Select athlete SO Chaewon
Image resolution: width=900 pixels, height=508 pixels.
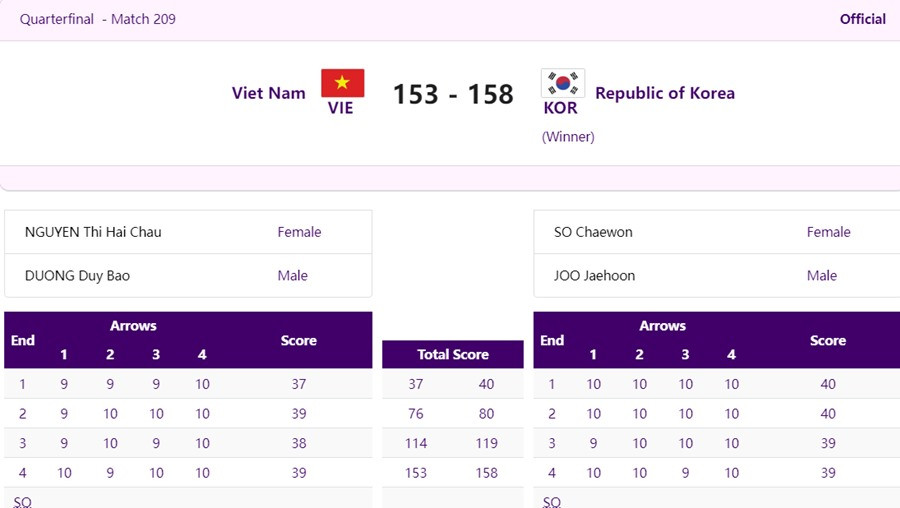tap(593, 232)
